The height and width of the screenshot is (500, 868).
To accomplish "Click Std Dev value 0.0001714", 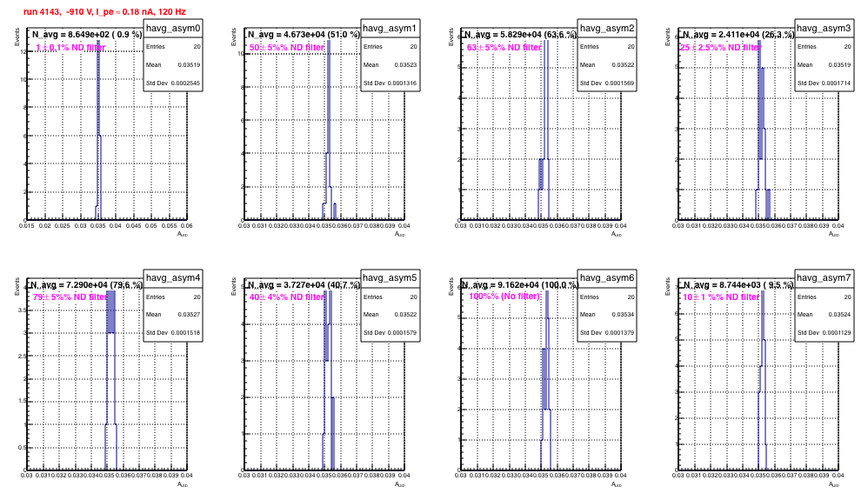I will click(837, 83).
